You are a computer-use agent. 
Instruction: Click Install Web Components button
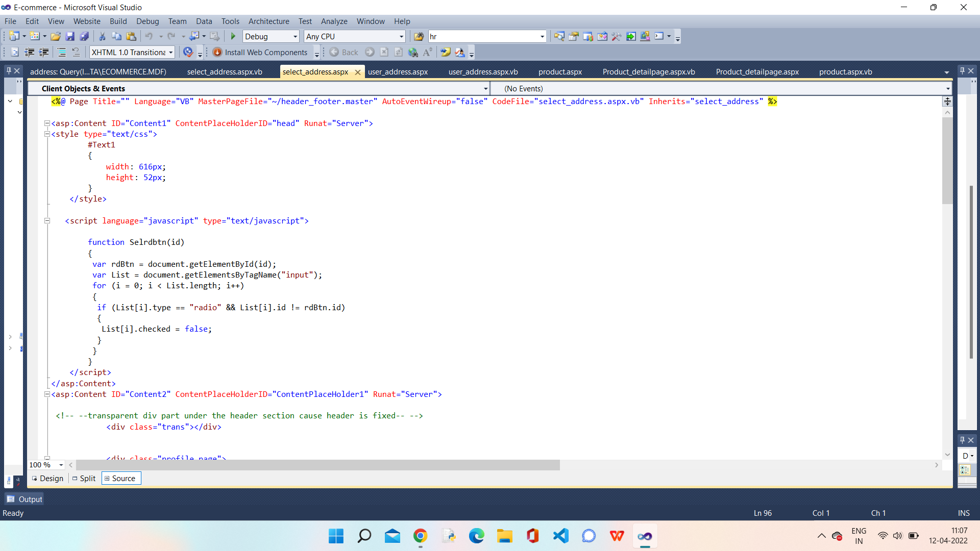pos(261,52)
